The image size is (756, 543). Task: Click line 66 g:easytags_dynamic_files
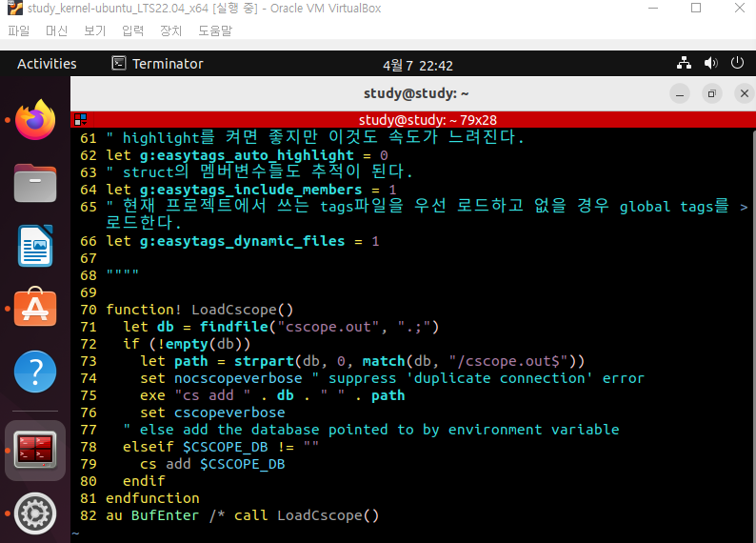pyautogui.click(x=242, y=241)
